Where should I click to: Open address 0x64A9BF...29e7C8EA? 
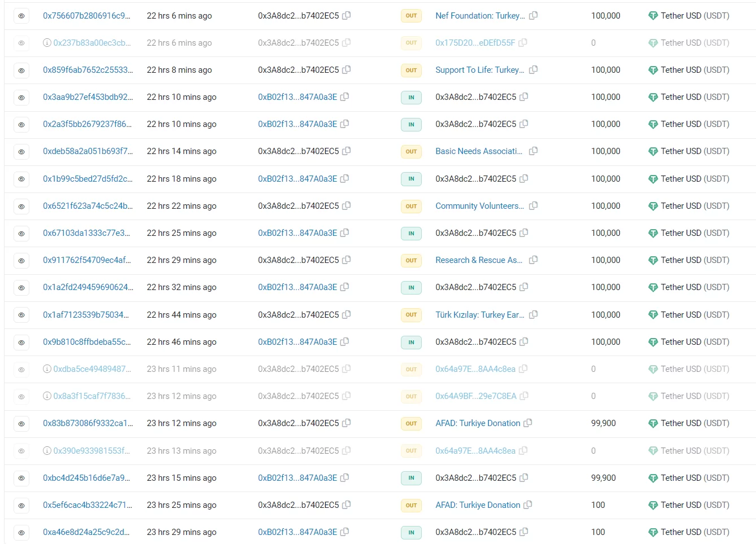coord(475,396)
